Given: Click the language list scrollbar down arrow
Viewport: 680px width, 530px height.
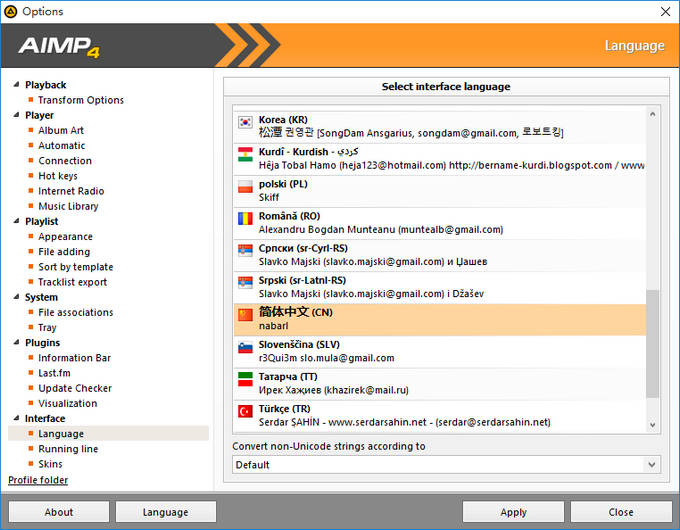Looking at the screenshot, I should click(652, 425).
